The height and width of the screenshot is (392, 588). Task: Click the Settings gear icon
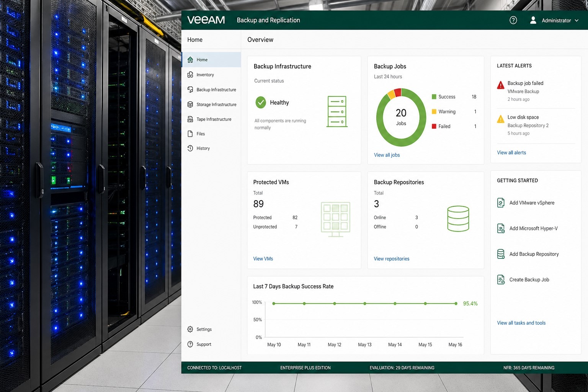pyautogui.click(x=190, y=329)
